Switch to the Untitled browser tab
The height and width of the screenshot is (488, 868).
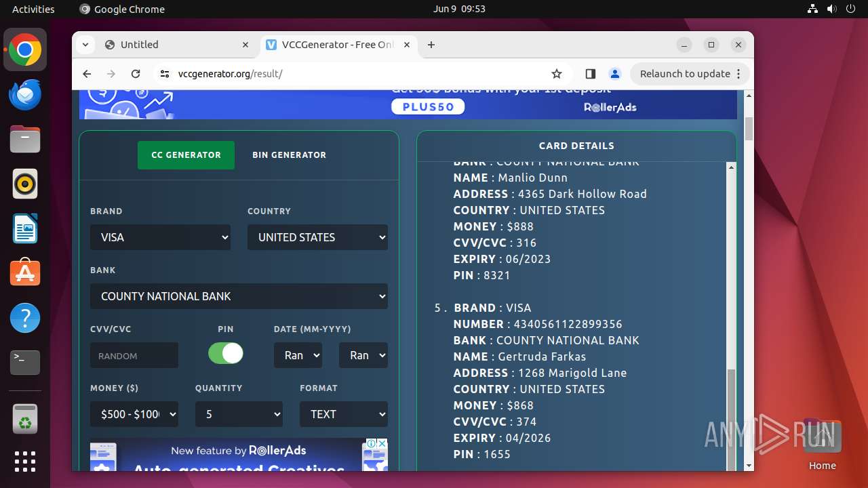pyautogui.click(x=178, y=45)
